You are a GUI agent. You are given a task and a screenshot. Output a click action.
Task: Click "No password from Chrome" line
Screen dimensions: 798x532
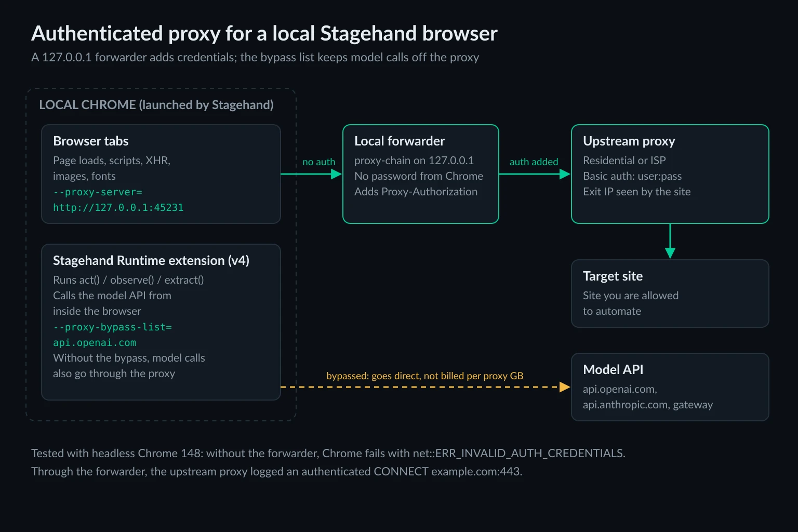coord(419,176)
